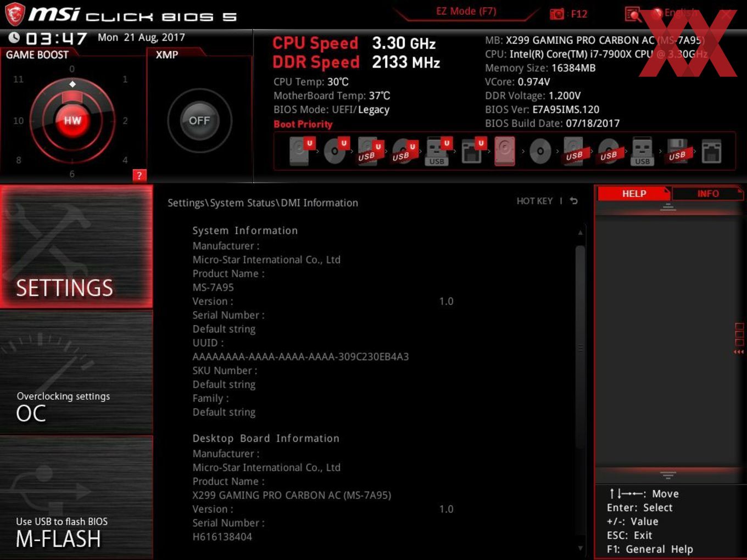Click the Game Boost dial number 11

tap(18, 79)
